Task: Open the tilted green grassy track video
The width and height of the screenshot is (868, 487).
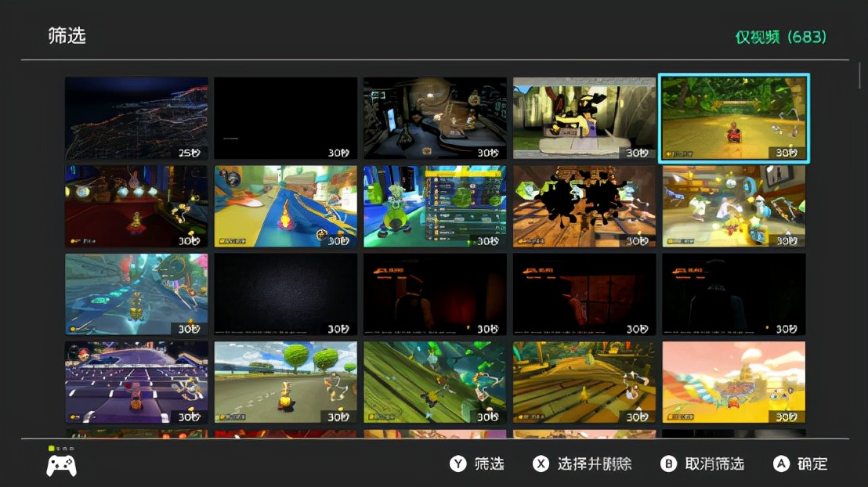Action: click(x=435, y=382)
